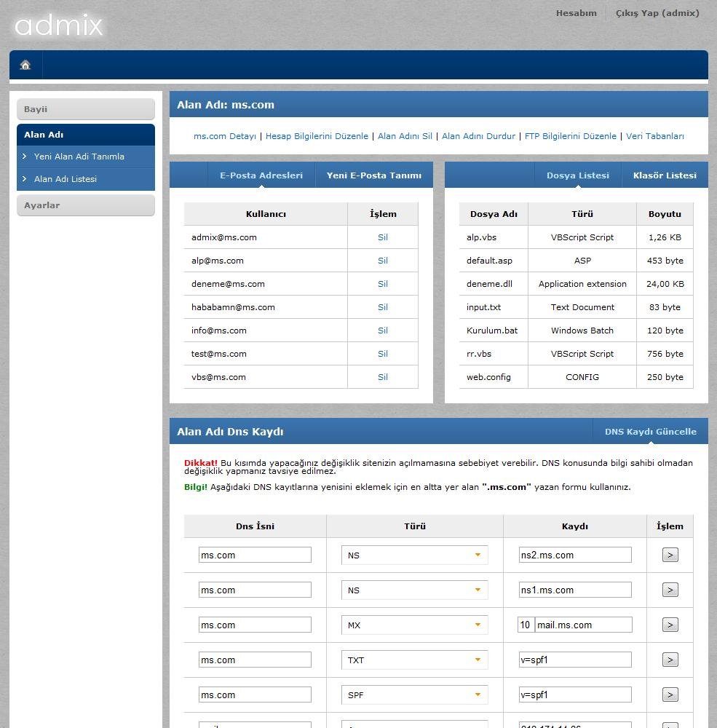Image resolution: width=717 pixels, height=728 pixels.
Task: Open the Yeni E-Posta Tanımı tab
Action: tap(372, 175)
